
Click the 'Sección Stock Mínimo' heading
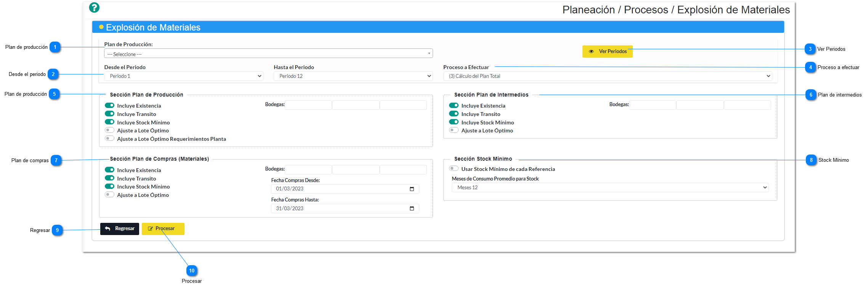[x=483, y=159]
